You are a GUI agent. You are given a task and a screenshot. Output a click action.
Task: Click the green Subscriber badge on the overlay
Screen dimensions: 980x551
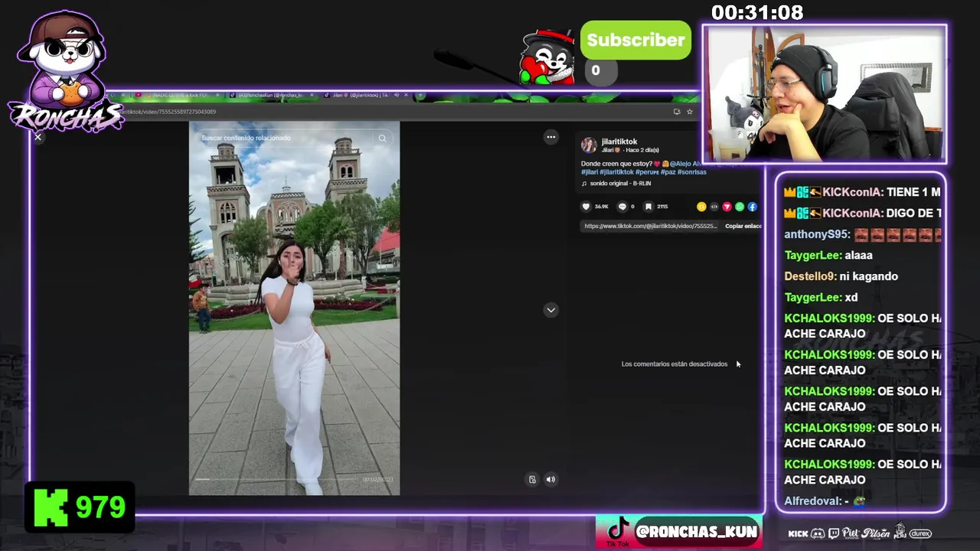(635, 41)
